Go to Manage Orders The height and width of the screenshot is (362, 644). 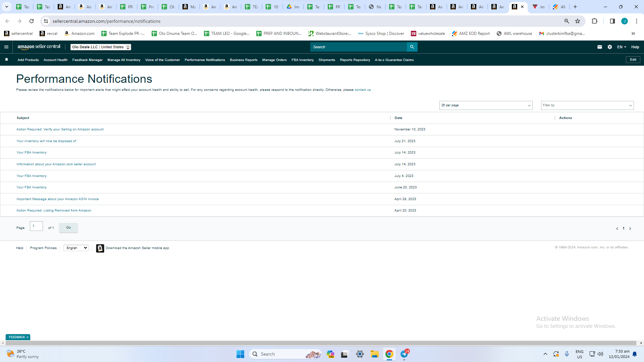coord(274,60)
